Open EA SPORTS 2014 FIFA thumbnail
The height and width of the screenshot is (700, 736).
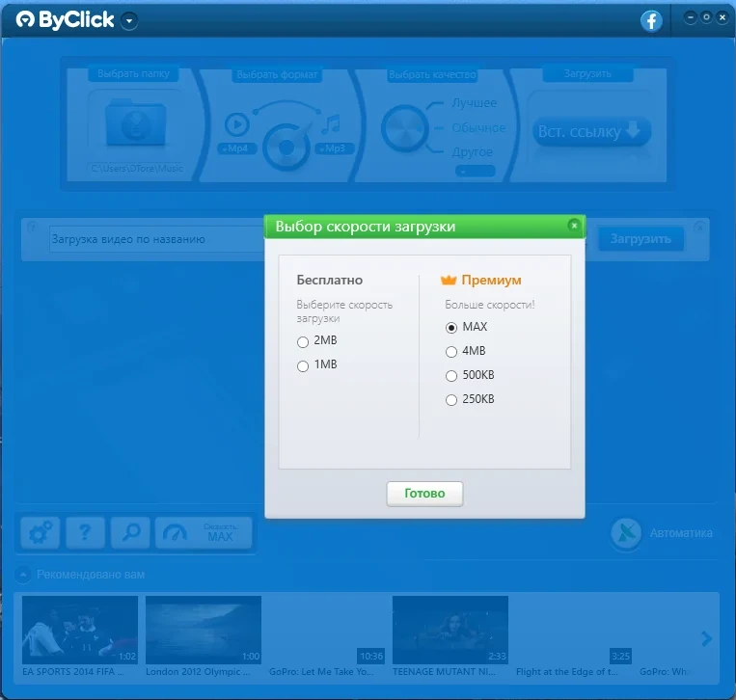(x=80, y=630)
